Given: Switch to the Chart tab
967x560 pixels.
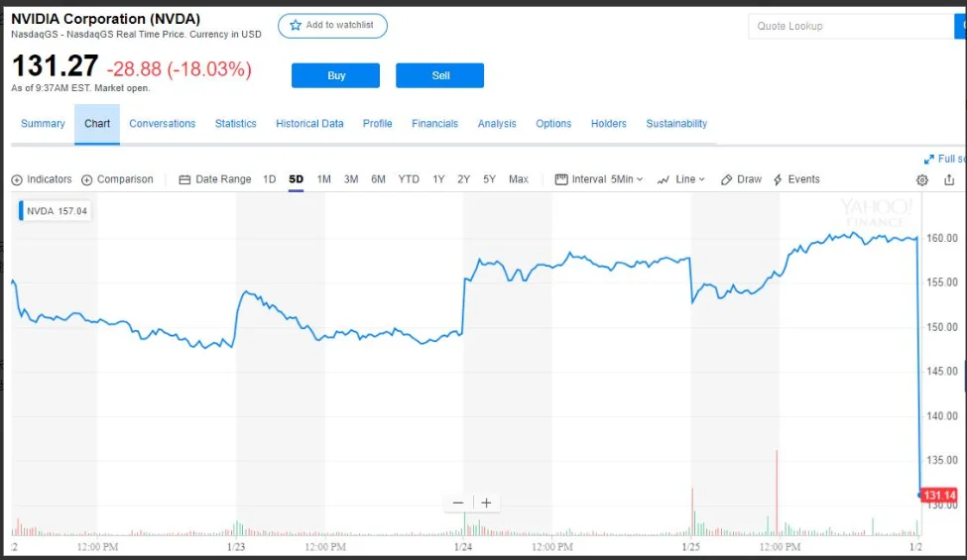Looking at the screenshot, I should pos(97,124).
